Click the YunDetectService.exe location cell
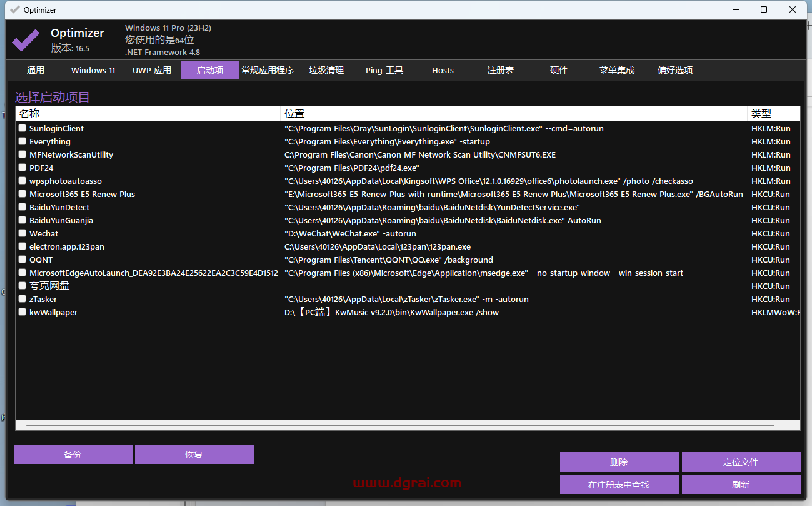The image size is (812, 506). [x=432, y=207]
